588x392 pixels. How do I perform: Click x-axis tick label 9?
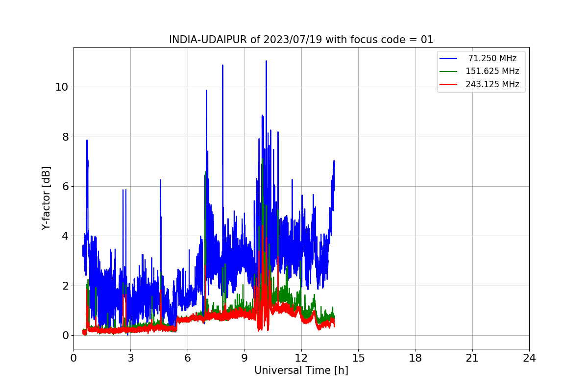pyautogui.click(x=245, y=358)
